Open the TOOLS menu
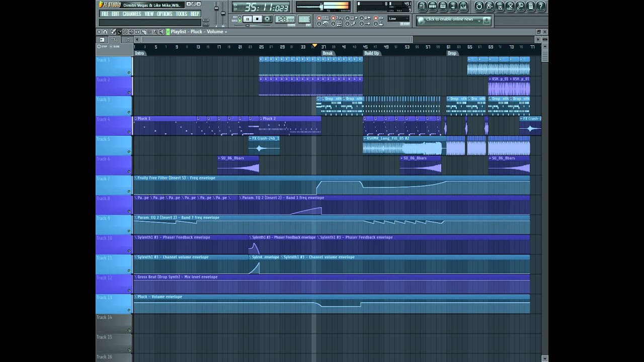This screenshot has height=362, width=644. [182, 14]
